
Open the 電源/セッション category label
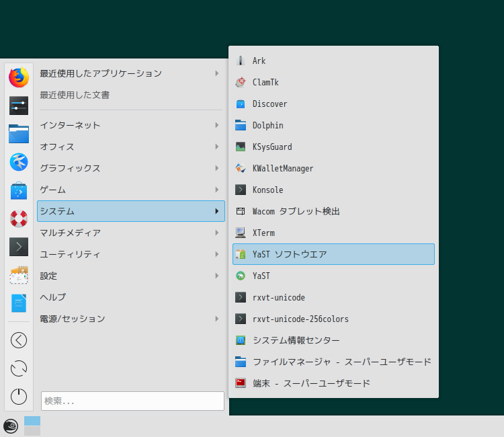tap(73, 319)
